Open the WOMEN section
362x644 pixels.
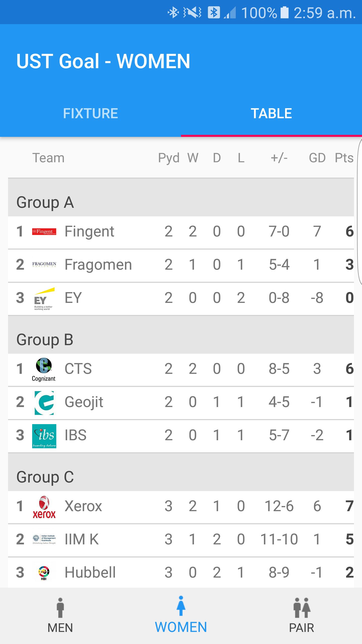[x=181, y=616]
